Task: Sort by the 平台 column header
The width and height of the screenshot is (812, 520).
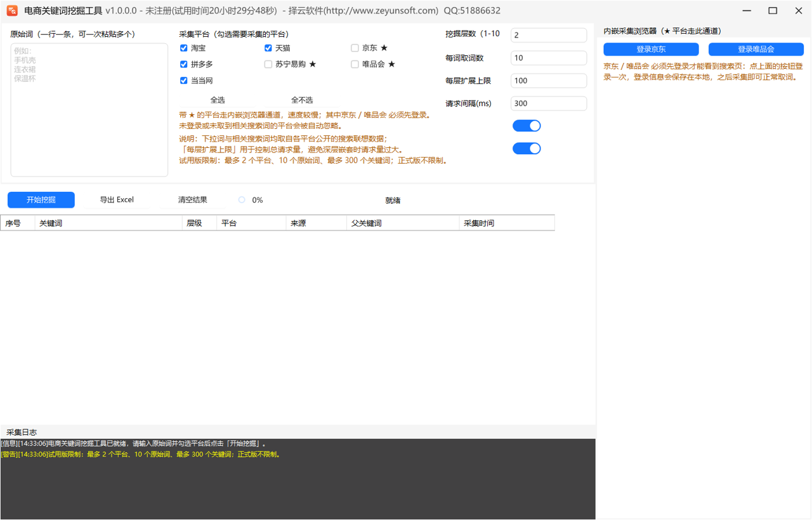Action: coord(251,223)
